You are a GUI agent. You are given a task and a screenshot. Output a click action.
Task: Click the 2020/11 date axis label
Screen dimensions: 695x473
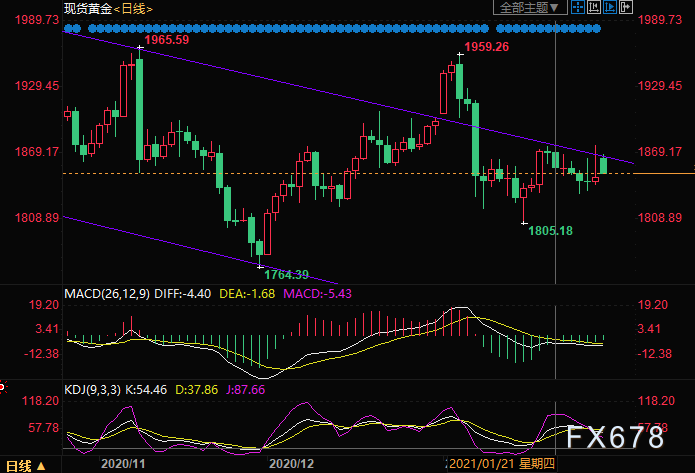(x=123, y=464)
